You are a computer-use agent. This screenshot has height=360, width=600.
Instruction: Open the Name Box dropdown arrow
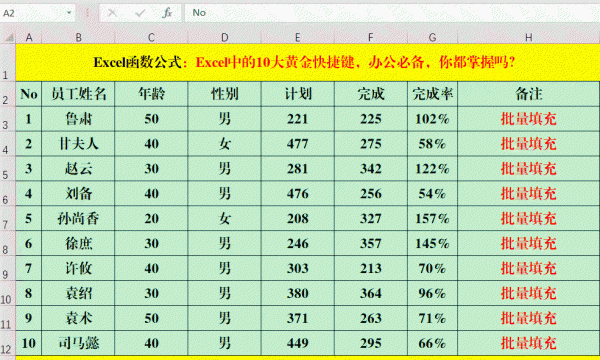tap(69, 13)
